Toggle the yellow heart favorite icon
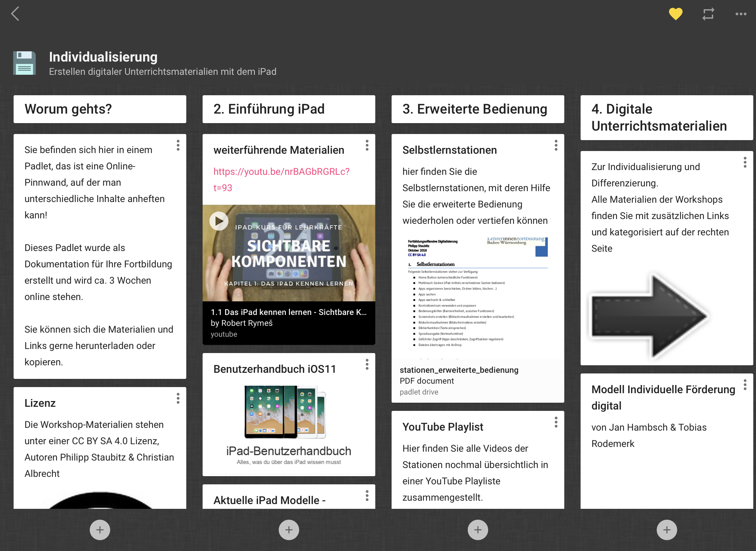This screenshot has height=551, width=756. pos(675,14)
